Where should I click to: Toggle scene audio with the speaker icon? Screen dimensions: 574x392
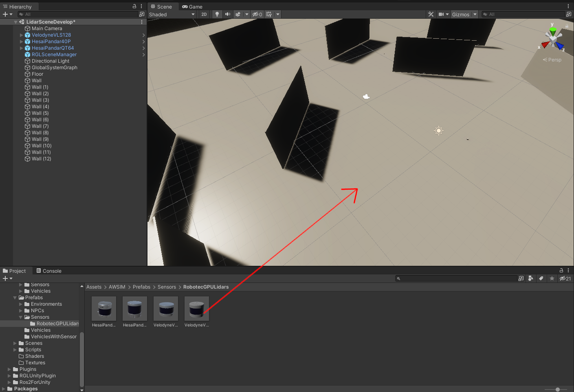click(227, 14)
